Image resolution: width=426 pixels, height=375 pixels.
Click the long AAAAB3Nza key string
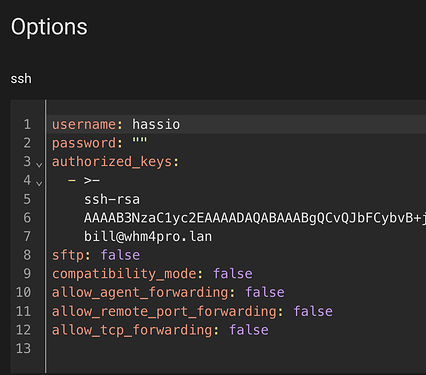click(x=255, y=218)
